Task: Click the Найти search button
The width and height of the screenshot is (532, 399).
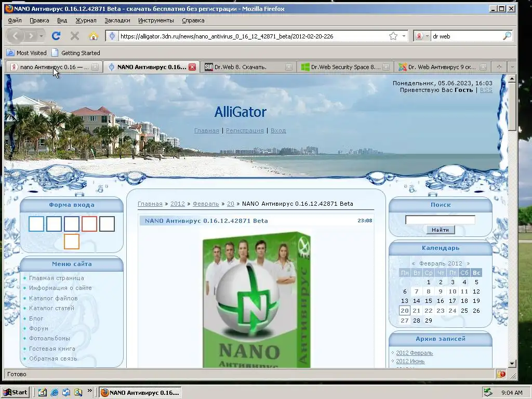Action: 441,230
